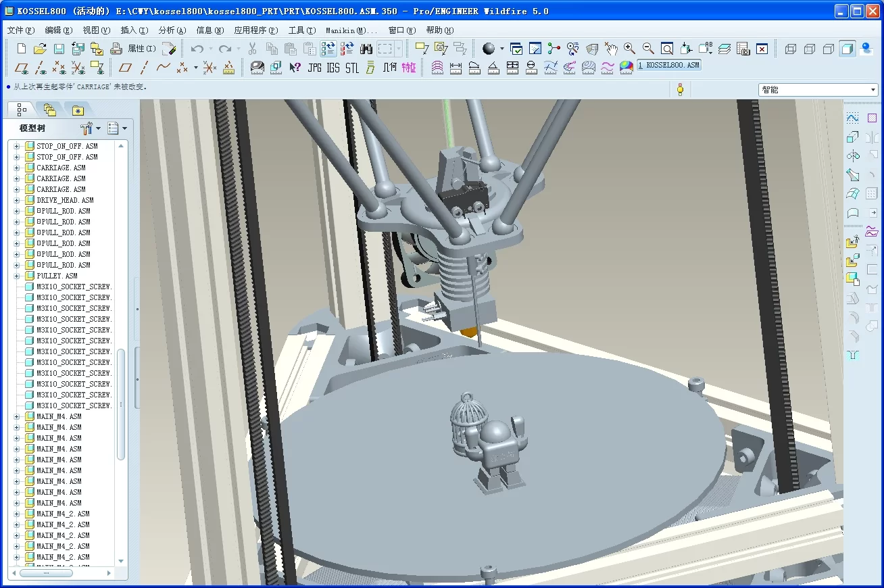Open the What's This help pointer icon
Screen dimensions: 884x588
tap(295, 68)
